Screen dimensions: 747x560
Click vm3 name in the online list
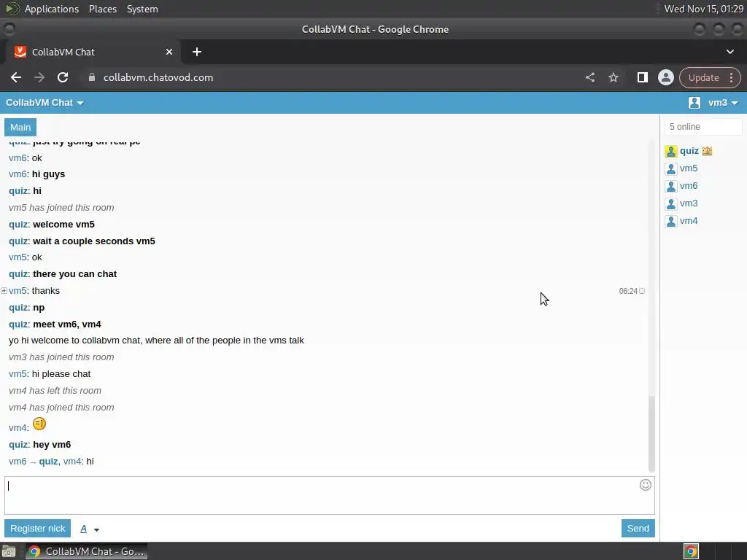(689, 203)
